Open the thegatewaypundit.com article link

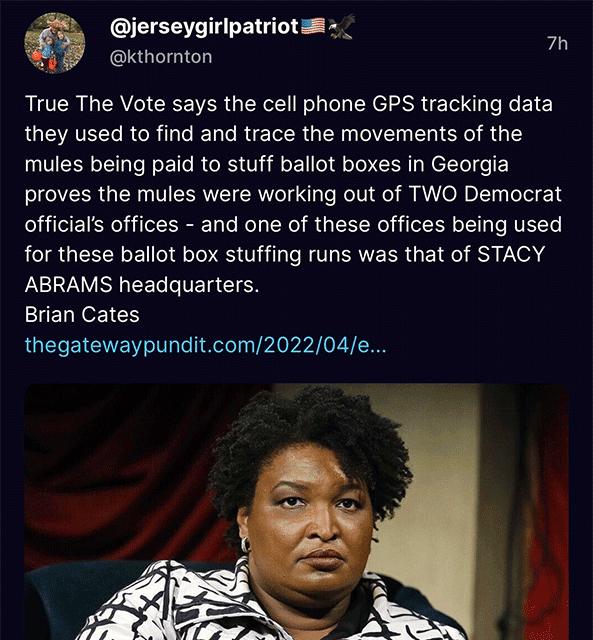[205, 345]
